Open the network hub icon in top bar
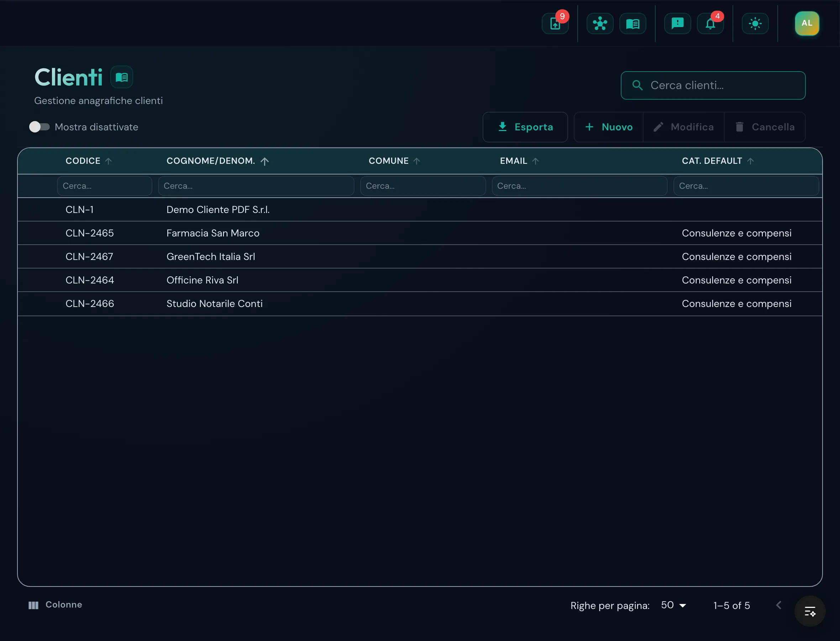The image size is (840, 641). 600,24
